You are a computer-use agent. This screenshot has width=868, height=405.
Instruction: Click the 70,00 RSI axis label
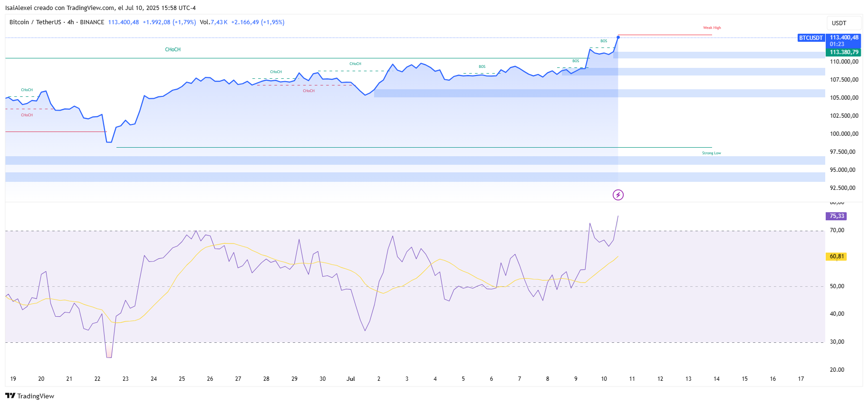pyautogui.click(x=837, y=230)
